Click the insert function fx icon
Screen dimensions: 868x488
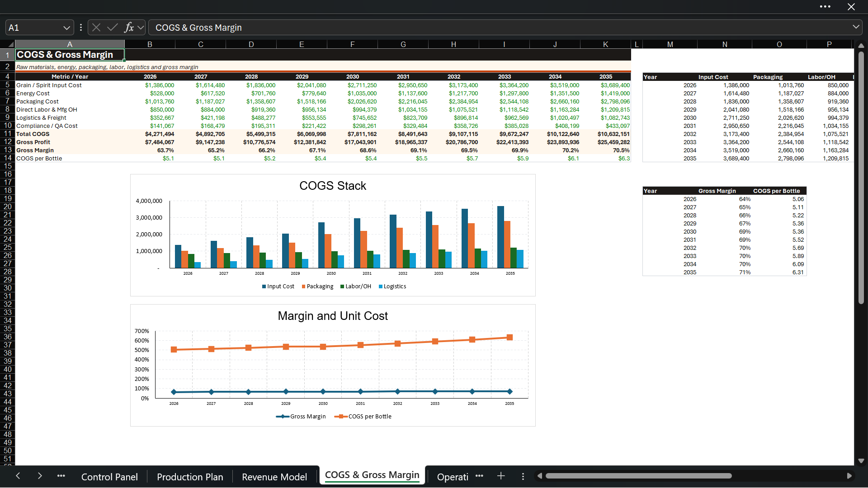(x=129, y=28)
